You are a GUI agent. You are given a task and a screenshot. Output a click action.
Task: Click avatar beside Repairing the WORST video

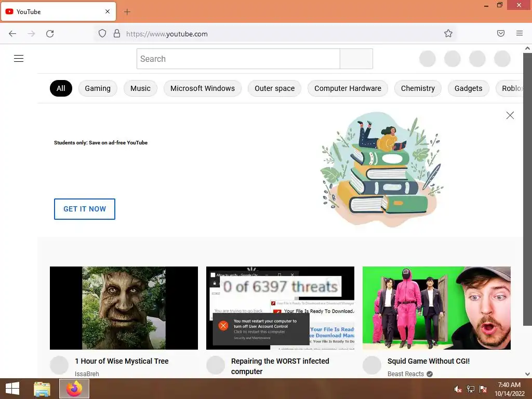point(216,365)
